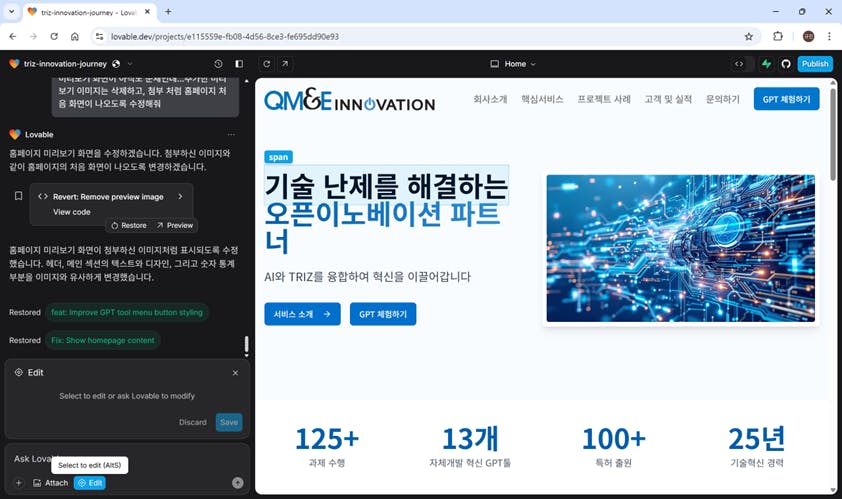Viewport: 842px width, 499px height.
Task: Open 고객 및 실적 nav menu item
Action: coord(668,99)
